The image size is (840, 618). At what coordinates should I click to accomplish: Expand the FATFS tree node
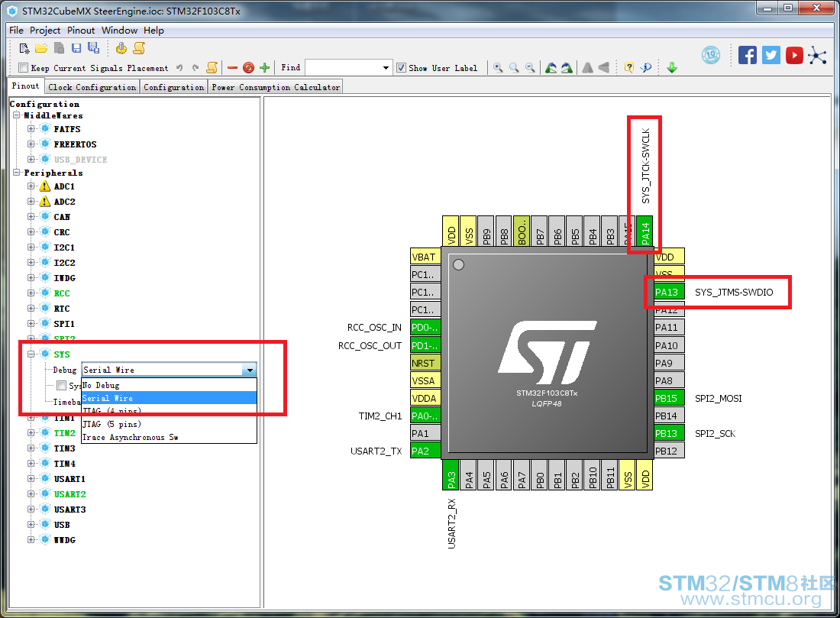click(x=31, y=128)
